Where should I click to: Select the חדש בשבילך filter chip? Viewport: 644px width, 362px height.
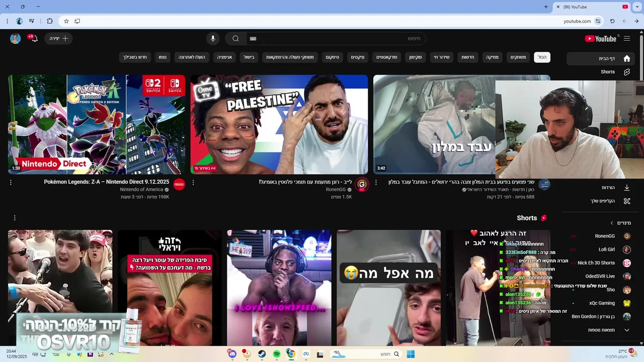tap(135, 57)
